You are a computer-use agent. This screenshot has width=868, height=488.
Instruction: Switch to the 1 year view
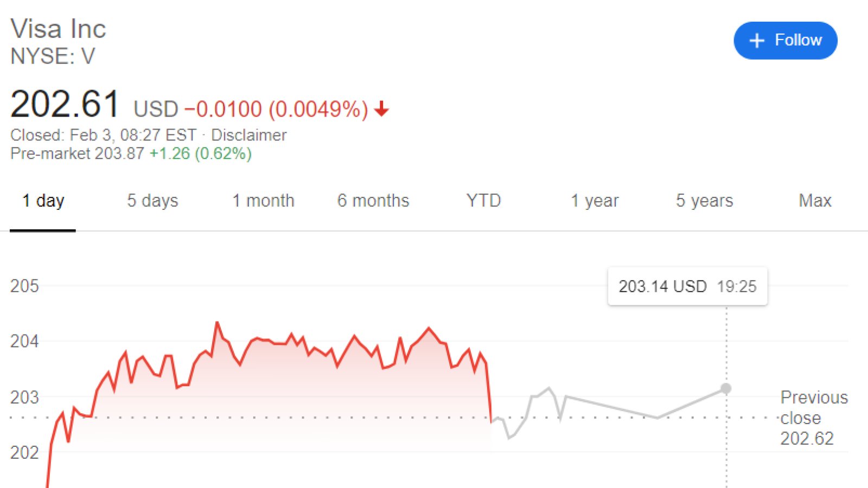pos(595,201)
